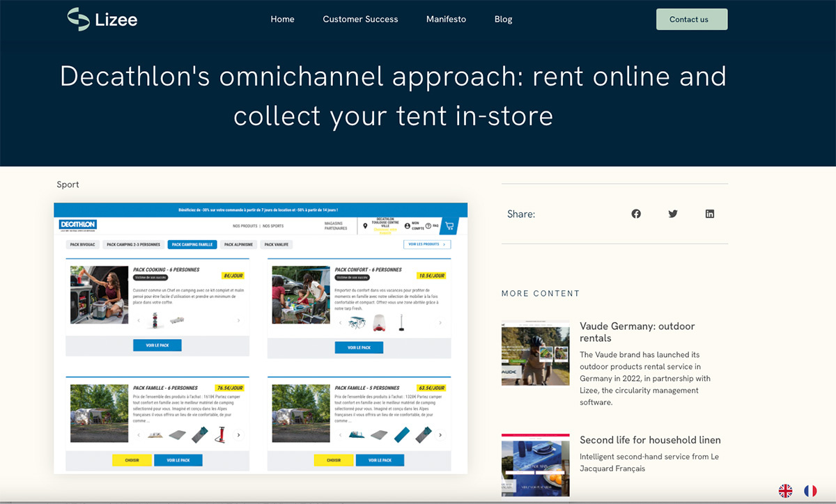Select the Pack Camping 2-3 Personnes tab

click(x=134, y=244)
